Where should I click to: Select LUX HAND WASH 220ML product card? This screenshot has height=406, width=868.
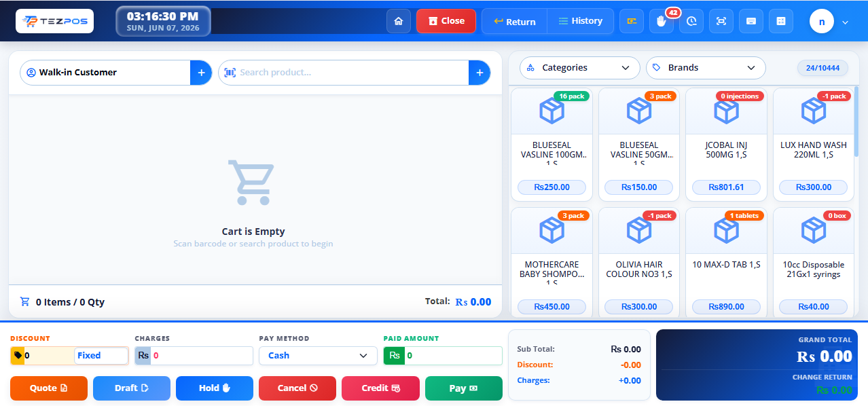pos(814,145)
